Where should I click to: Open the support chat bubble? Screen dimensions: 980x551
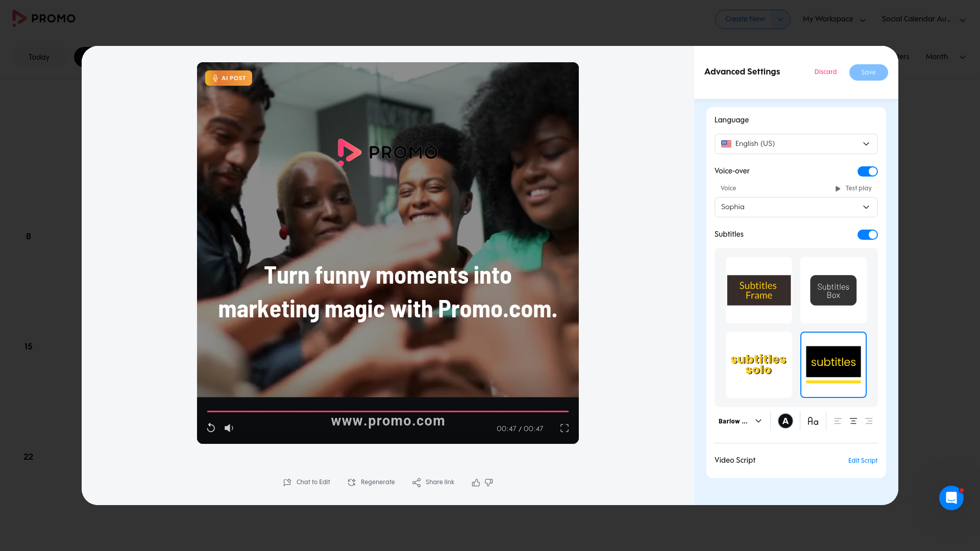click(x=951, y=497)
